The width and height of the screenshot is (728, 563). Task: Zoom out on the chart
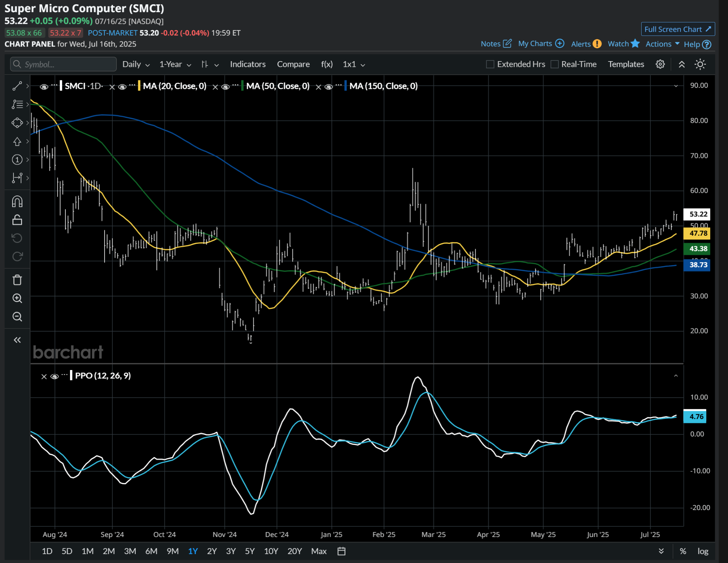(x=17, y=316)
